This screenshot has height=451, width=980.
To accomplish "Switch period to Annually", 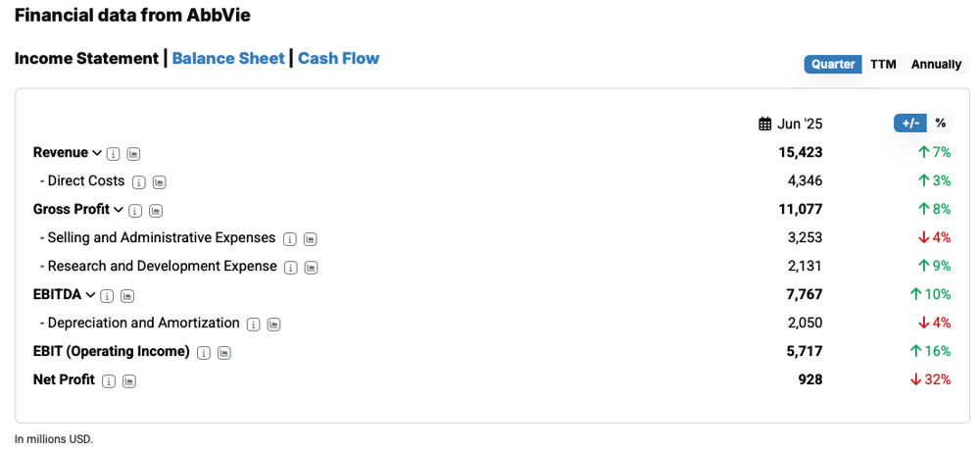I will coord(936,65).
